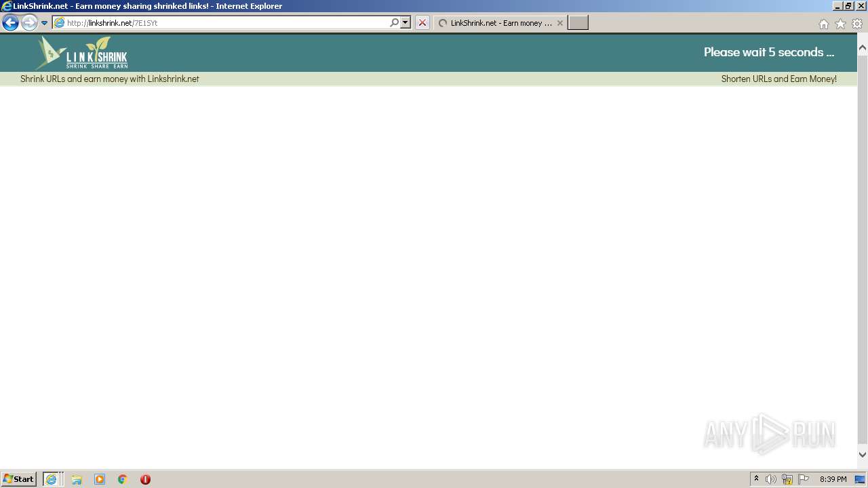This screenshot has height=488, width=868.
Task: Open the Tools gear menu
Action: point(857,24)
